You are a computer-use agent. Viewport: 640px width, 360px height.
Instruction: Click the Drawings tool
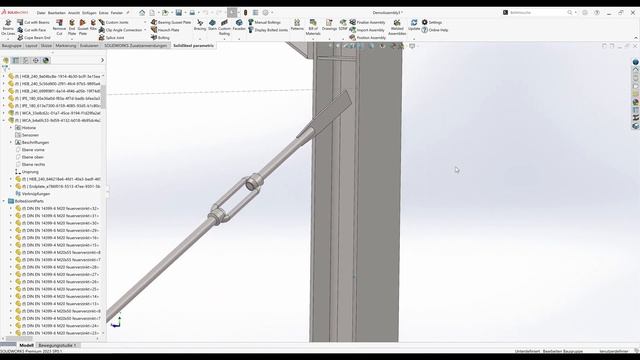(329, 25)
